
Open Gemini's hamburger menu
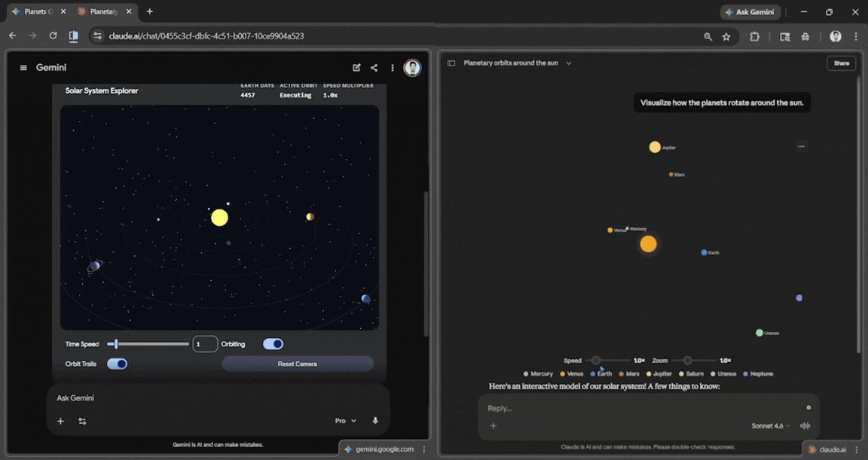point(23,67)
